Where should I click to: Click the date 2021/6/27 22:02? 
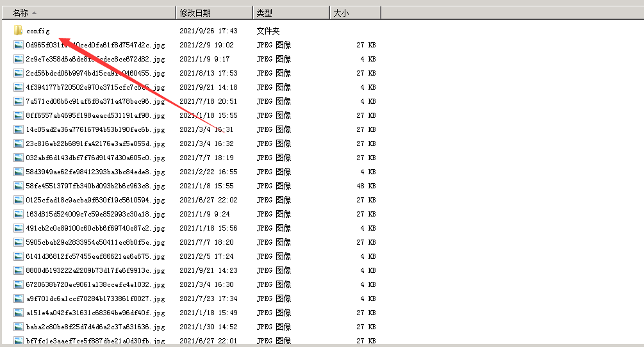[x=208, y=200]
